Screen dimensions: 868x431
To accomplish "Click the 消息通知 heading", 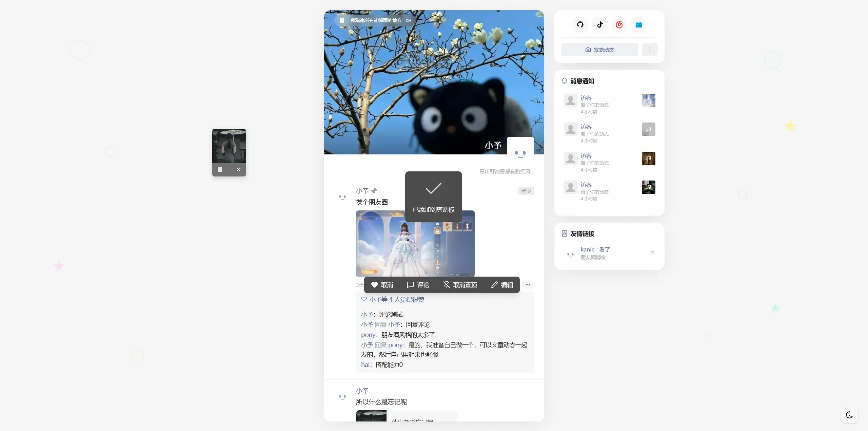I will pyautogui.click(x=582, y=81).
